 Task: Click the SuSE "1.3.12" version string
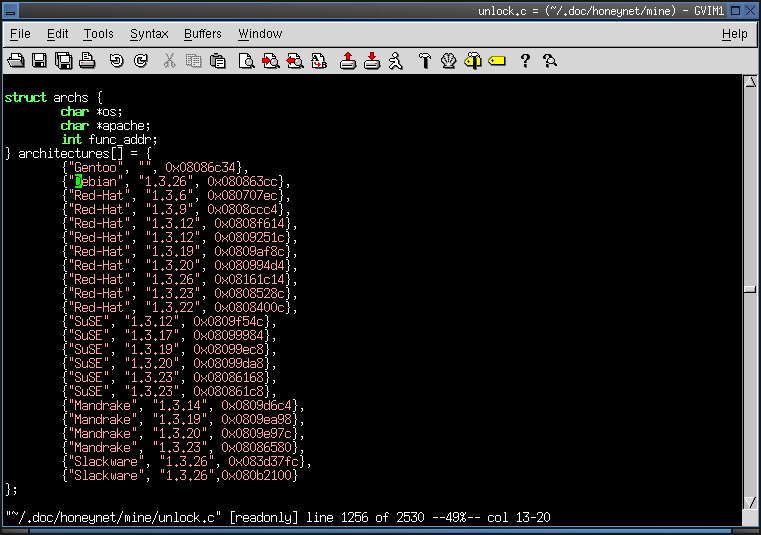pyautogui.click(x=151, y=321)
